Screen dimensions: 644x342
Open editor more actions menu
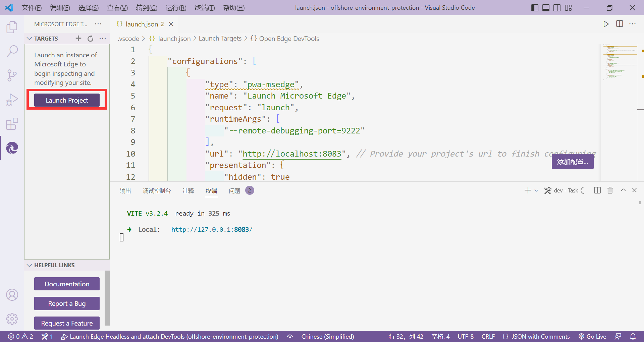click(x=633, y=24)
